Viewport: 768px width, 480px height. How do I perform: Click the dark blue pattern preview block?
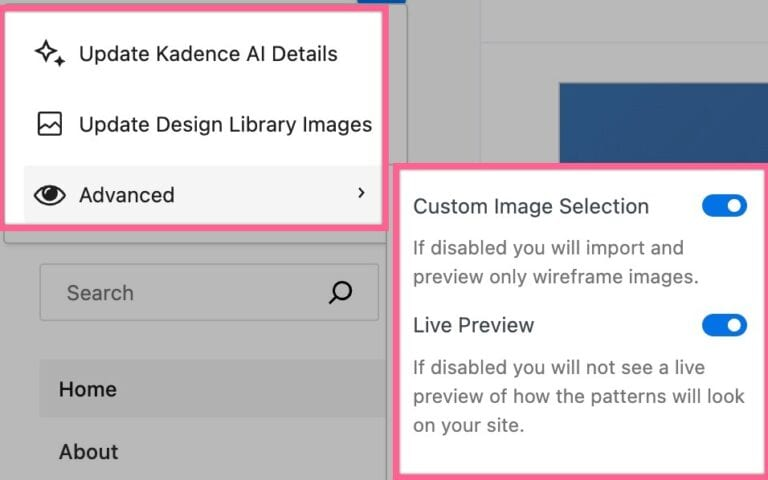[x=660, y=120]
